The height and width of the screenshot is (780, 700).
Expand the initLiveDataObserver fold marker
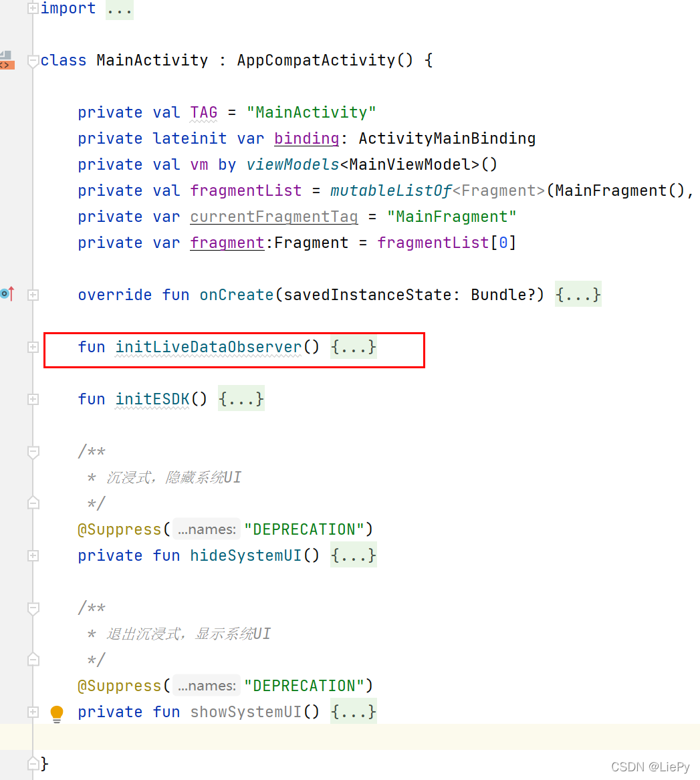point(33,347)
